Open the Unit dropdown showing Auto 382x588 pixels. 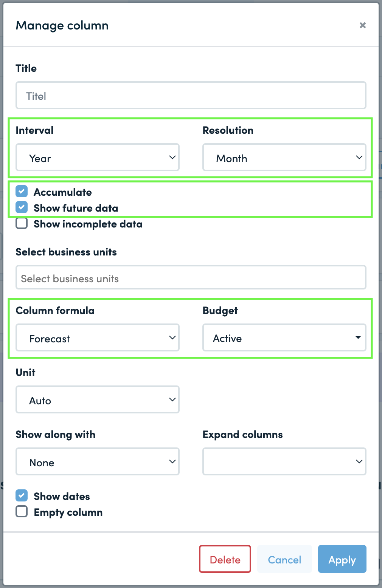pyautogui.click(x=98, y=400)
